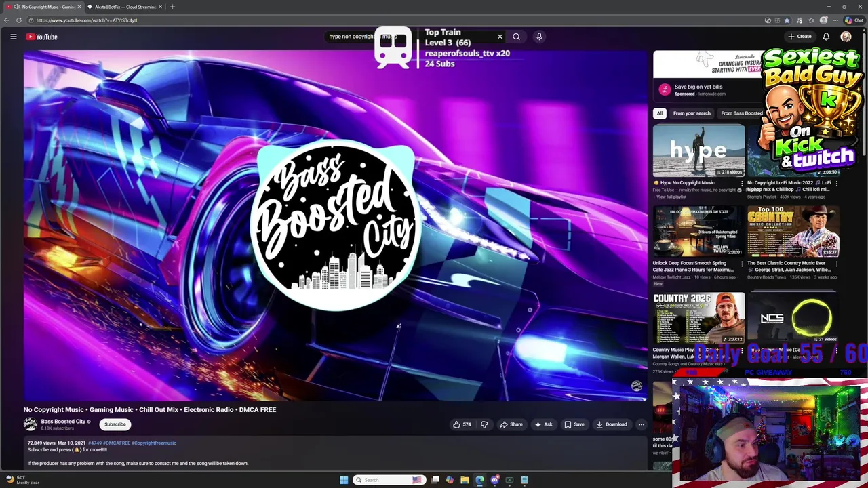
Task: Share the video
Action: tap(511, 424)
